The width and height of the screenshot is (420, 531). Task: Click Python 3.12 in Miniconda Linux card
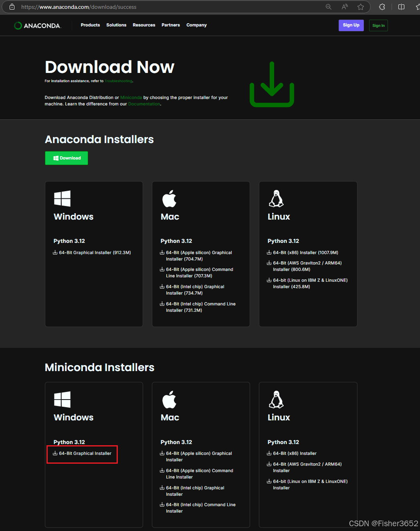coord(283,442)
